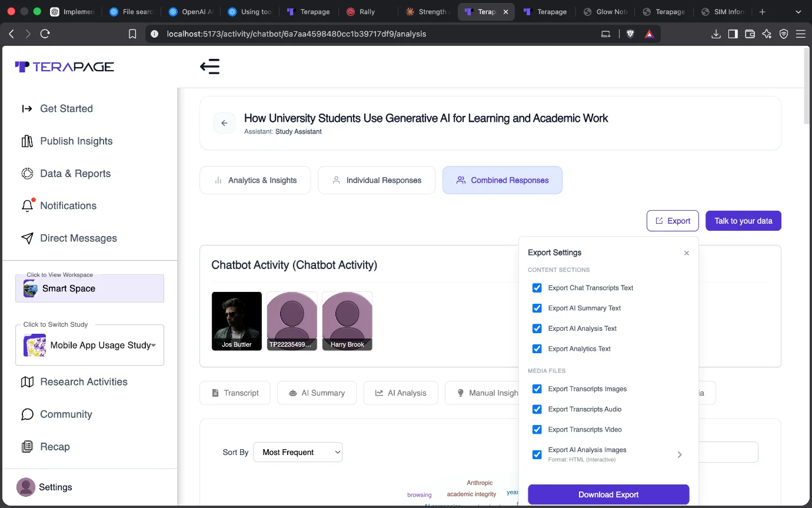
Task: Focus the browser address bar URL
Action: click(297, 34)
